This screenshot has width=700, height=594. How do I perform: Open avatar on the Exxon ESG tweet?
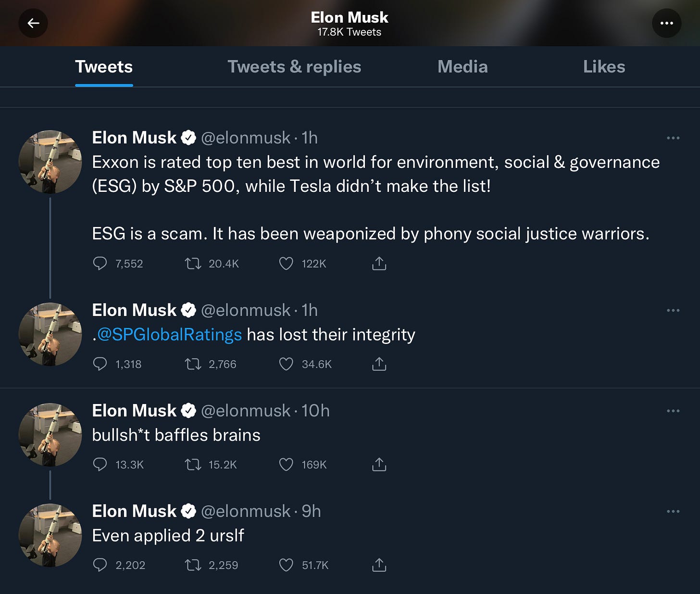pyautogui.click(x=50, y=162)
